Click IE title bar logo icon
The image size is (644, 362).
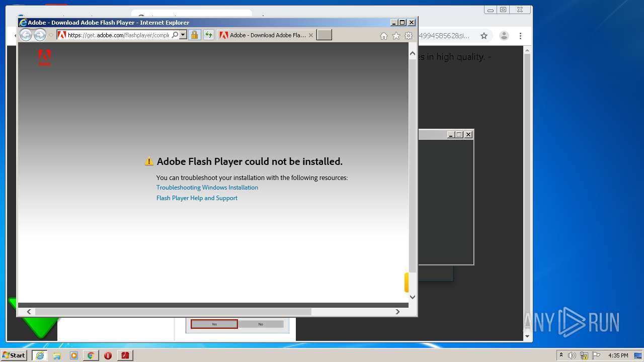(23, 23)
